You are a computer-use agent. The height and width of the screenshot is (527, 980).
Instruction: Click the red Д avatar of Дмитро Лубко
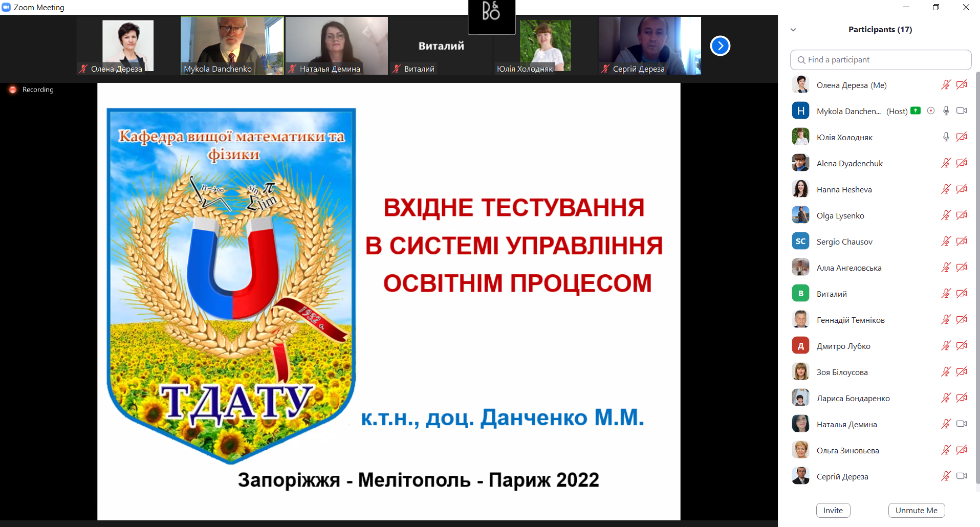click(x=800, y=346)
